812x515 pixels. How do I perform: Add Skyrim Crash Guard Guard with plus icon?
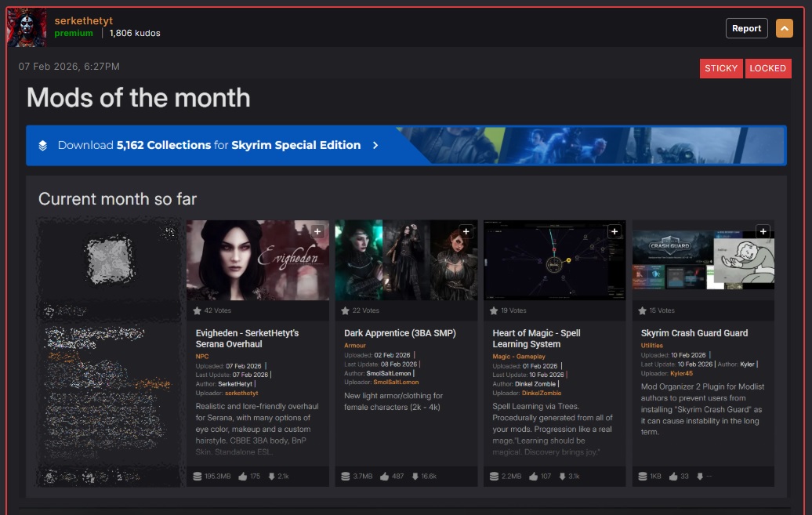click(763, 231)
